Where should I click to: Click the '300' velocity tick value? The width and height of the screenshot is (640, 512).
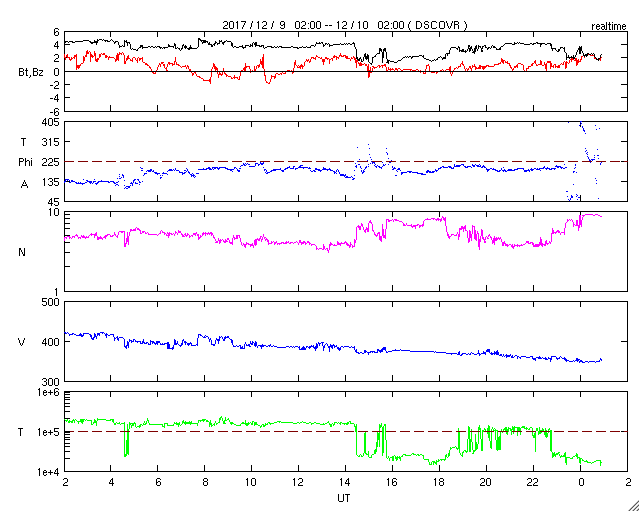[x=51, y=382]
